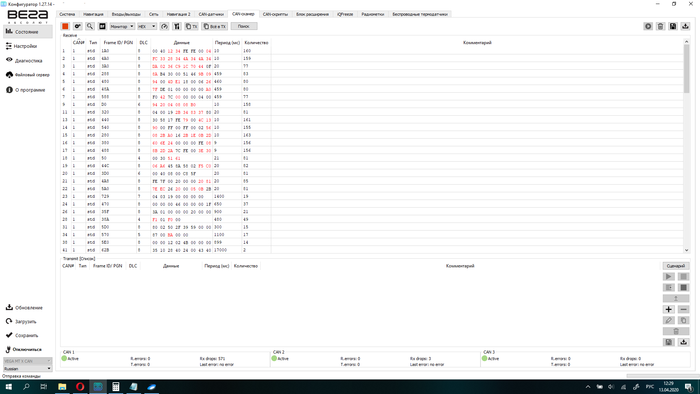
Task: Open the Монитор mode dropdown
Action: 122,26
